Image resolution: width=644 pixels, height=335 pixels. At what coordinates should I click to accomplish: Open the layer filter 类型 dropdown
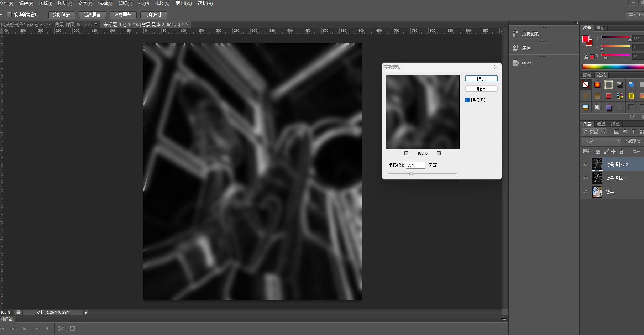click(595, 132)
